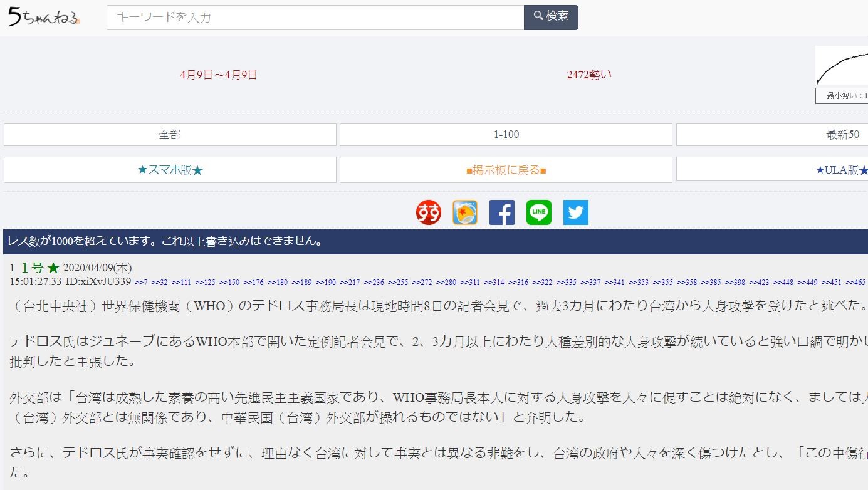Viewport: 868px width, 490px height.
Task: Open reply anchor >>358
Action: pos(687,282)
